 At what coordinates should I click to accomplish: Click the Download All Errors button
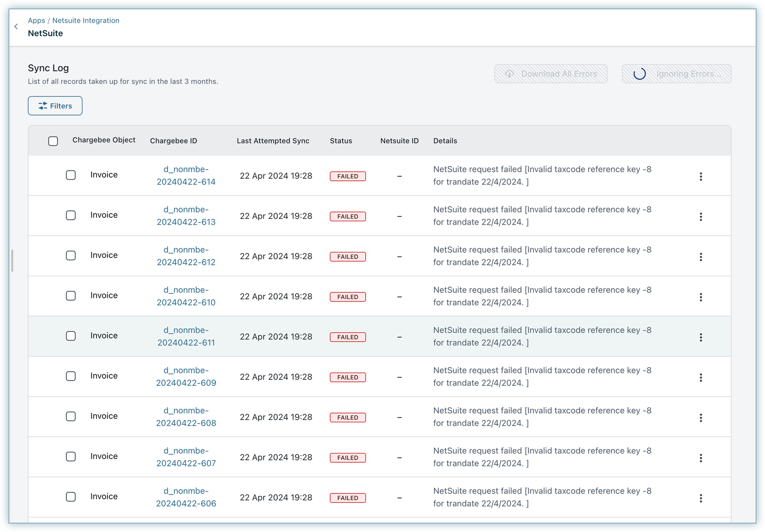tap(551, 74)
